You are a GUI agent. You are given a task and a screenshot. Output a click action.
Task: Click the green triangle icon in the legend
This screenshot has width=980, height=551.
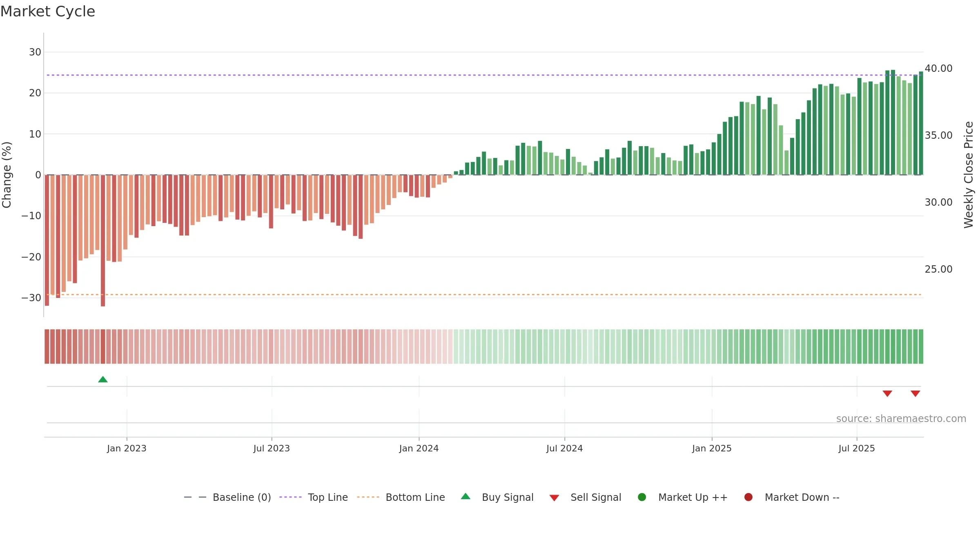pos(465,496)
